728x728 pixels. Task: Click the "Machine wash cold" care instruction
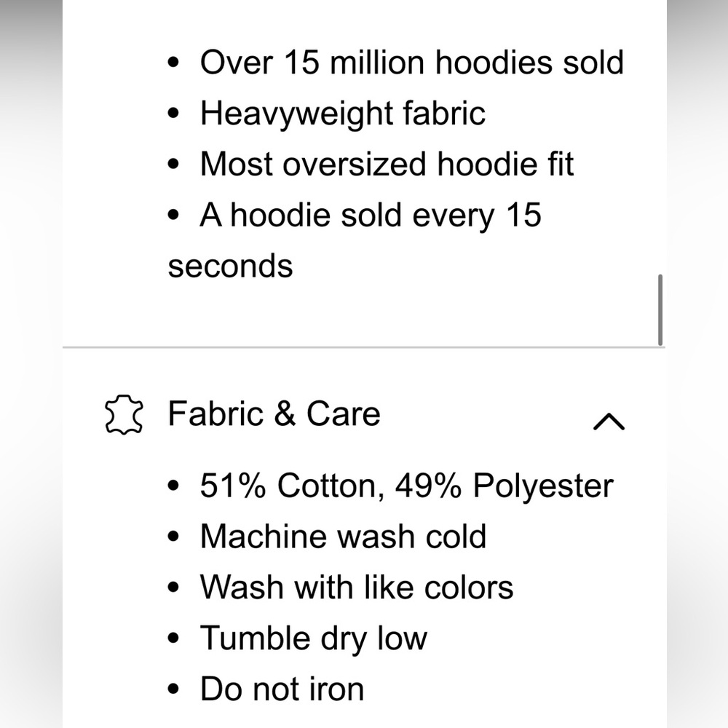(343, 537)
